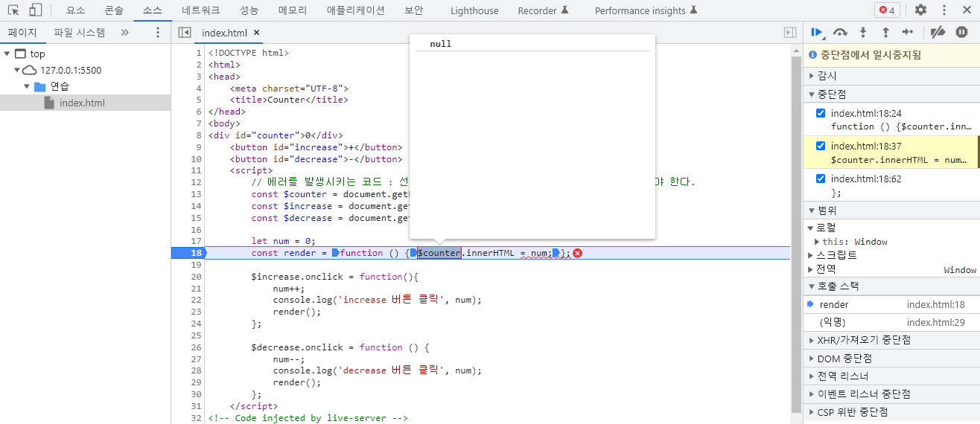Open the navigator pane three-dot menu

coord(157,33)
